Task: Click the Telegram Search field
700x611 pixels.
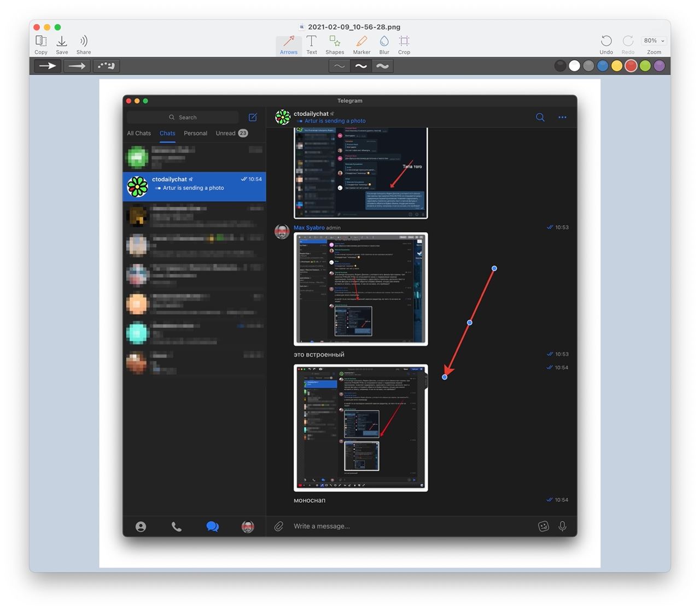Action: tap(183, 117)
